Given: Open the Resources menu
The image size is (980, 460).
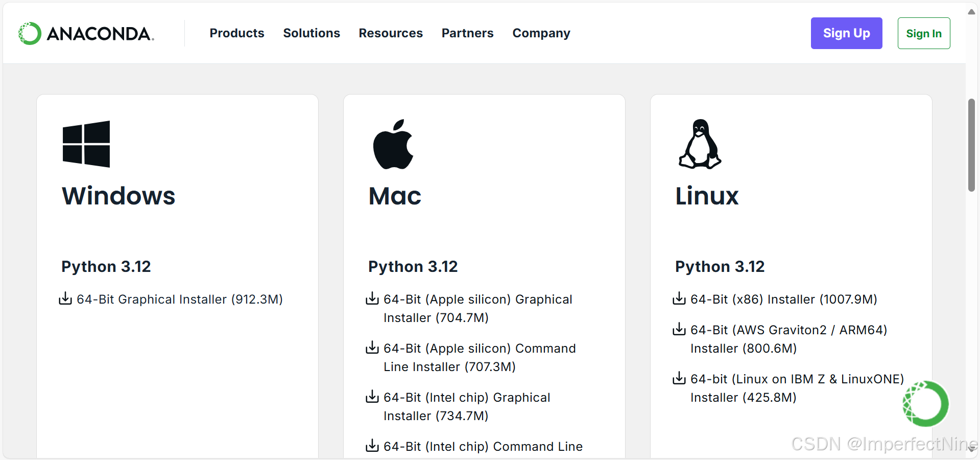Looking at the screenshot, I should pyautogui.click(x=391, y=33).
